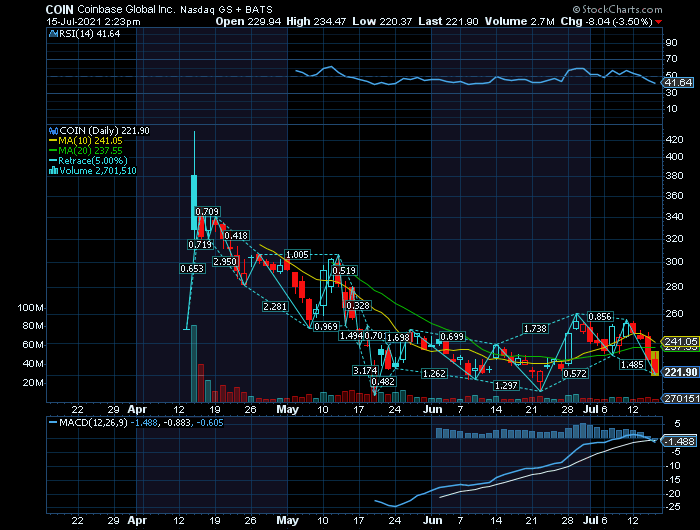Click the 241.05 price axis tag

680,341
